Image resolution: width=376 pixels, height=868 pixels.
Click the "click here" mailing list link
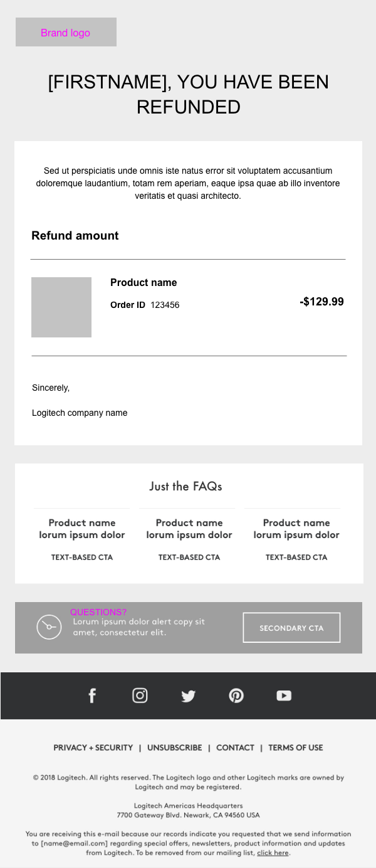click(273, 853)
